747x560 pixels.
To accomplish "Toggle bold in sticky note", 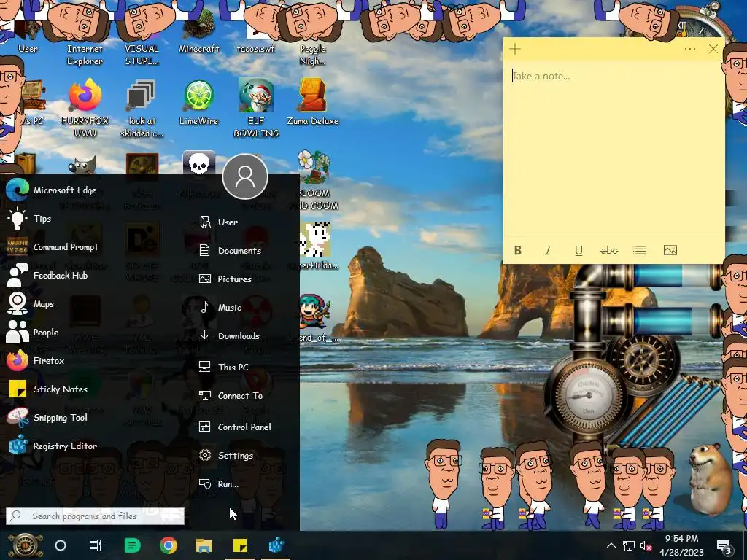I will pos(518,251).
